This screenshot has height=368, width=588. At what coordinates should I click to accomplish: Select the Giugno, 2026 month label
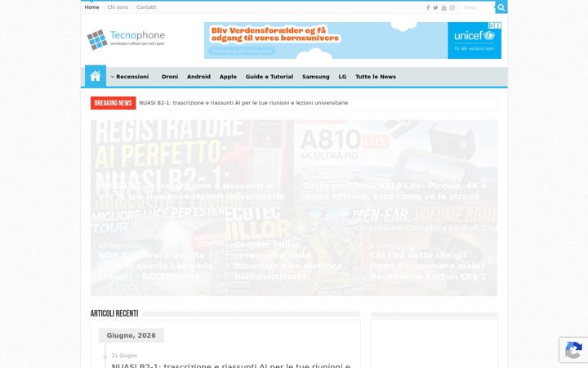click(131, 335)
